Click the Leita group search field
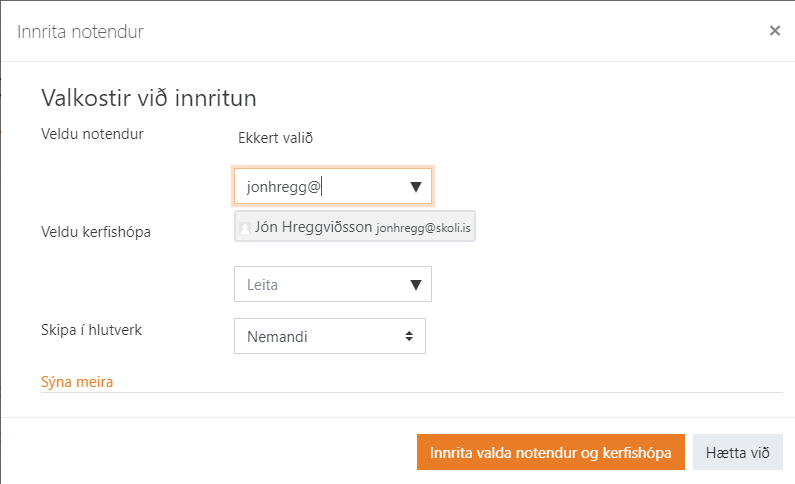The image size is (795, 484). 333,284
